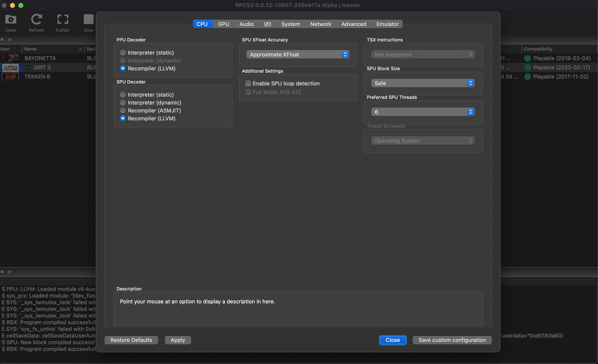Open the TSX Instructions dropdown
The image size is (598, 364).
pos(423,54)
